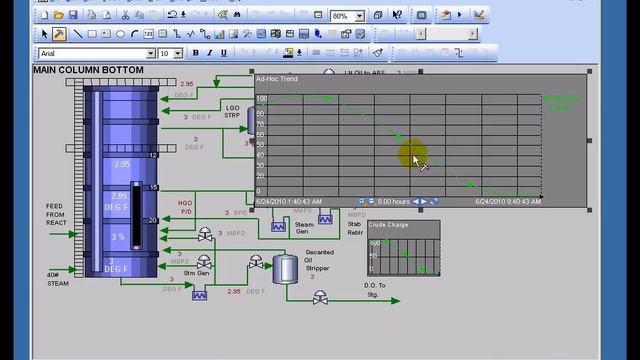The image size is (640, 360).
Task: Click the main column level bar indicator
Action: [x=136, y=216]
